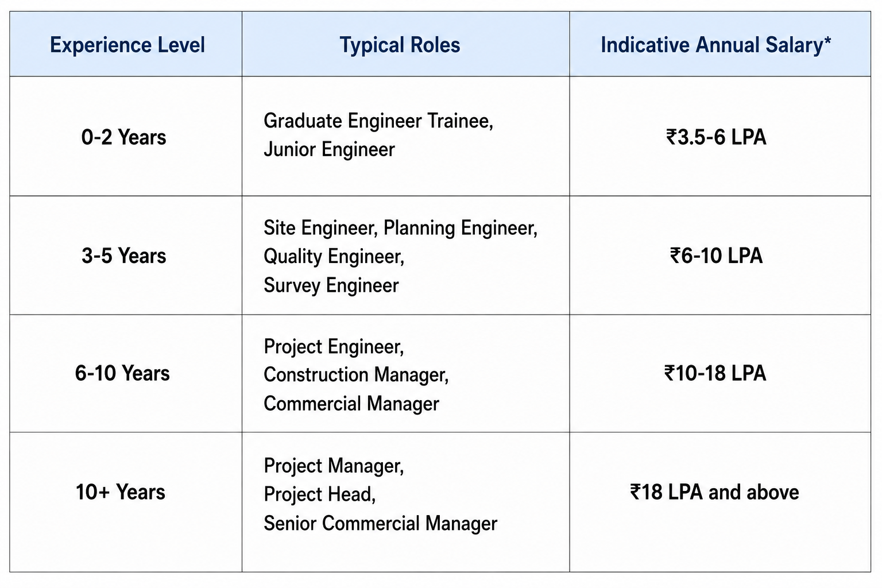882x588 pixels.
Task: Click the Construction Manager text
Action: (356, 375)
